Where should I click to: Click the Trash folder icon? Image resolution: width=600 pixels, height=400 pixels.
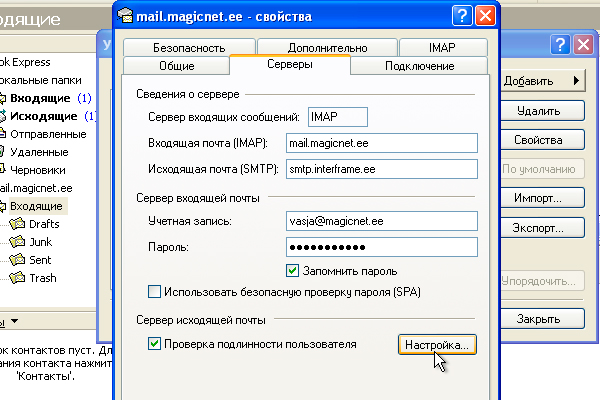pos(17,278)
